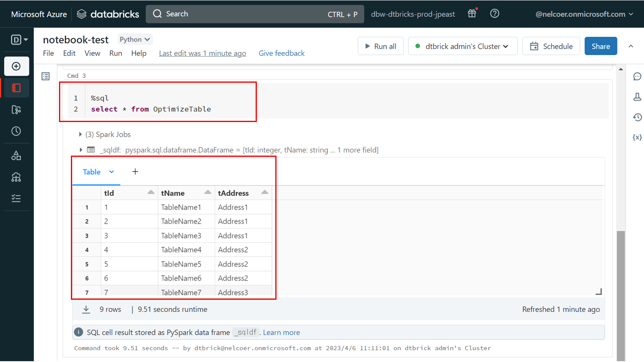The width and height of the screenshot is (644, 362).
Task: Open dtbrick admin's Cluster dropdown
Action: (x=463, y=46)
